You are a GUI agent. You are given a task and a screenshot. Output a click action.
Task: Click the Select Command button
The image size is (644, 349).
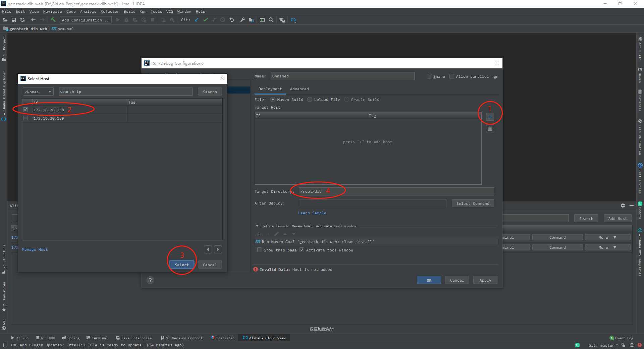473,203
